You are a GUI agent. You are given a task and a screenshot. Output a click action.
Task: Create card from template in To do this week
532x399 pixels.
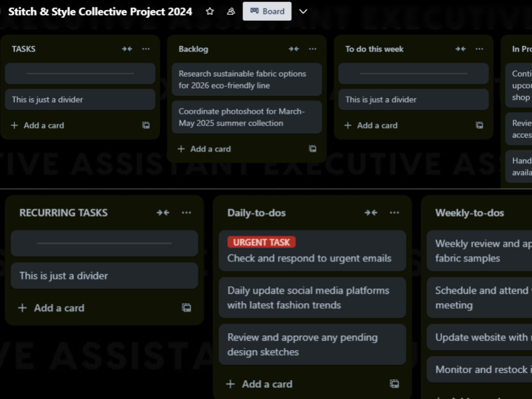click(479, 125)
